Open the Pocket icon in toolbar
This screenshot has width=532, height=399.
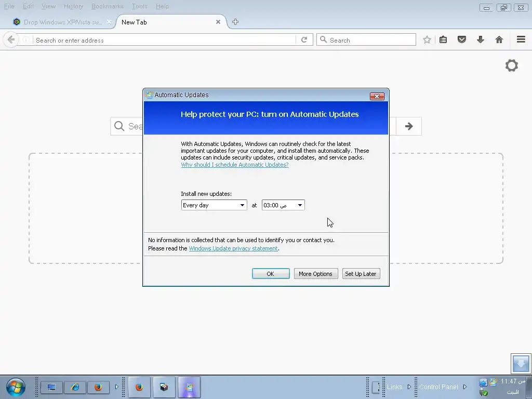coord(462,39)
